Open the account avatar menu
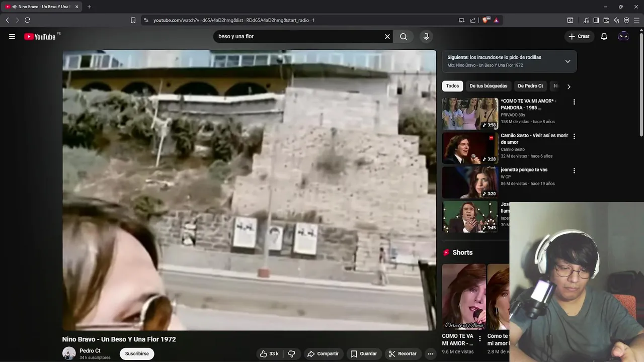The width and height of the screenshot is (644, 362). click(x=623, y=36)
